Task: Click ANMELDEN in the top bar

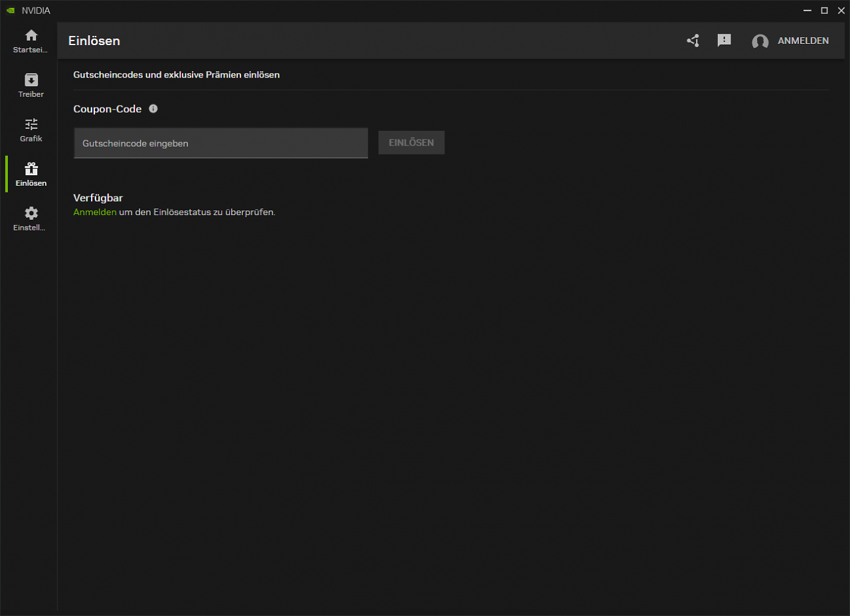Action: (x=803, y=40)
